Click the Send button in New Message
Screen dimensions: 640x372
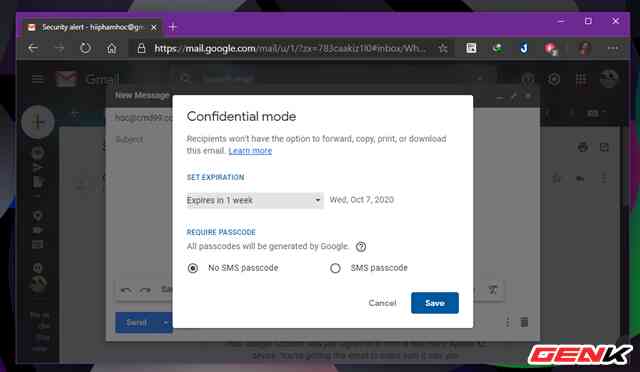(x=137, y=323)
